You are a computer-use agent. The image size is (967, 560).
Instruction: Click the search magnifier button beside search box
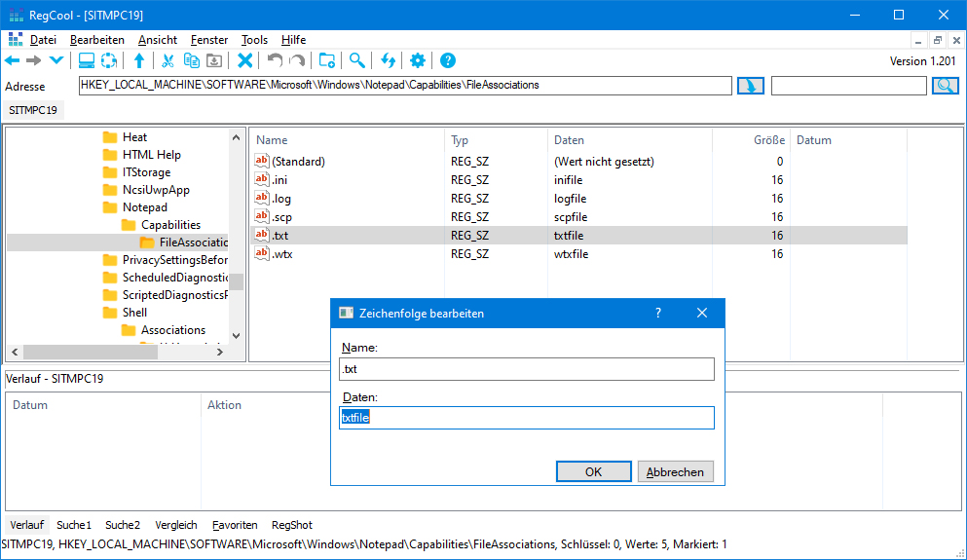click(946, 86)
